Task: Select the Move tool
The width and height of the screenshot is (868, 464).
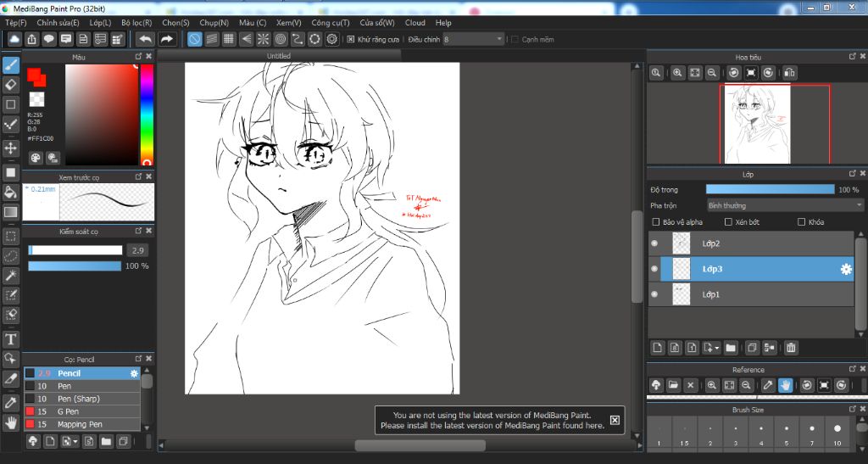Action: click(x=10, y=148)
